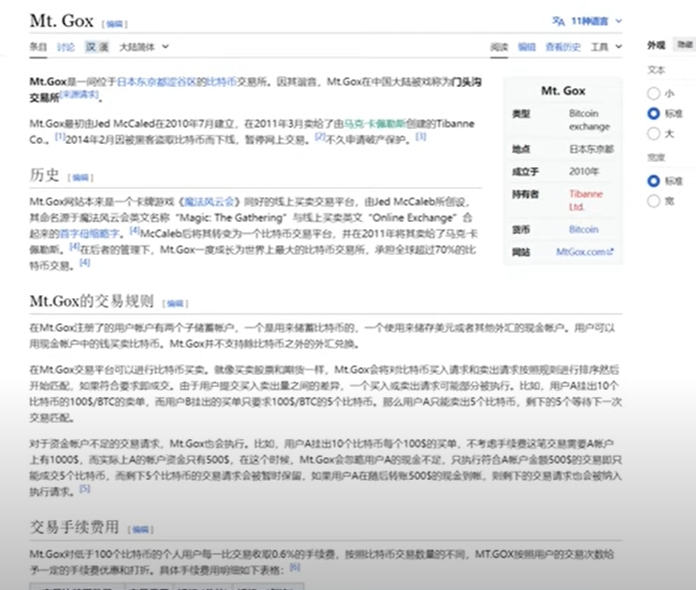Image resolution: width=696 pixels, height=590 pixels.
Task: Open the 比特币 link in first paragraph
Action: pyautogui.click(x=221, y=82)
